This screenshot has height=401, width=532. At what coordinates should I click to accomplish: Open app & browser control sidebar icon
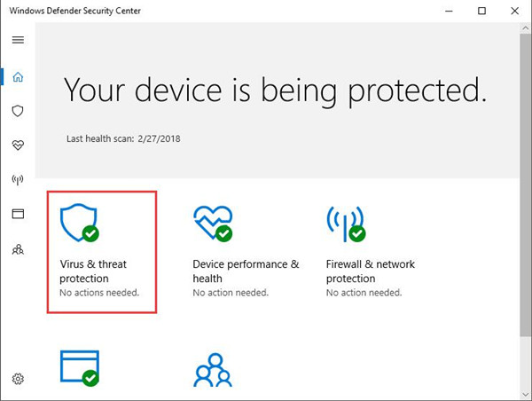click(18, 214)
